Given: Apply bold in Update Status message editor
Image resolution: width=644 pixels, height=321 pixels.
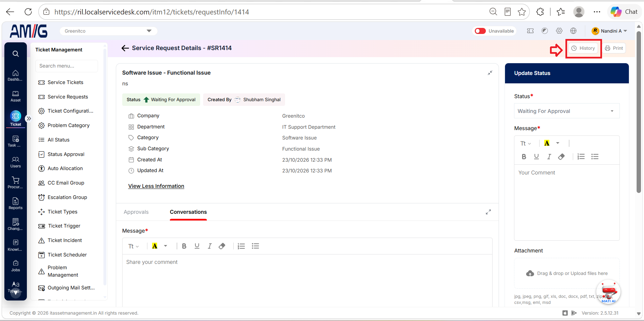Looking at the screenshot, I should (524, 157).
